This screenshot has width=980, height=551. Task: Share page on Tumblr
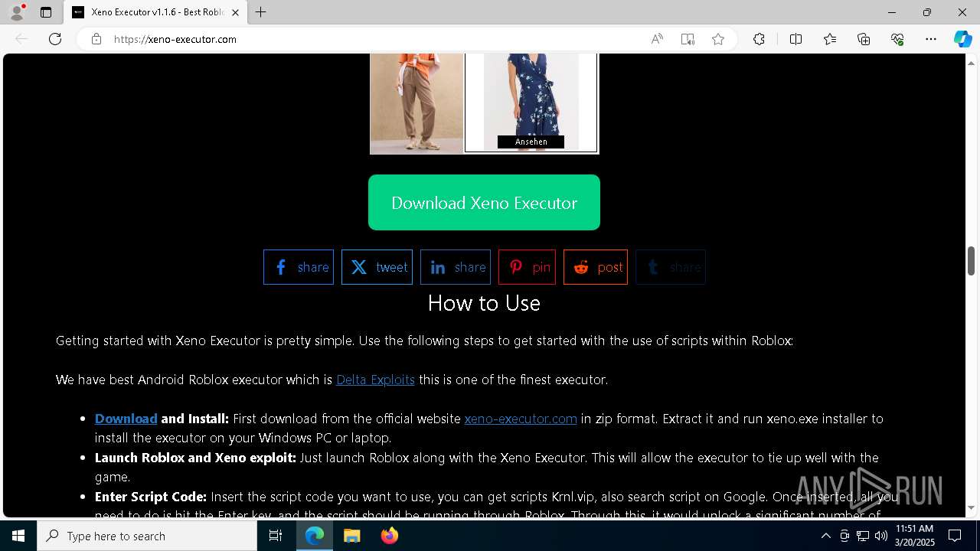[x=671, y=267]
